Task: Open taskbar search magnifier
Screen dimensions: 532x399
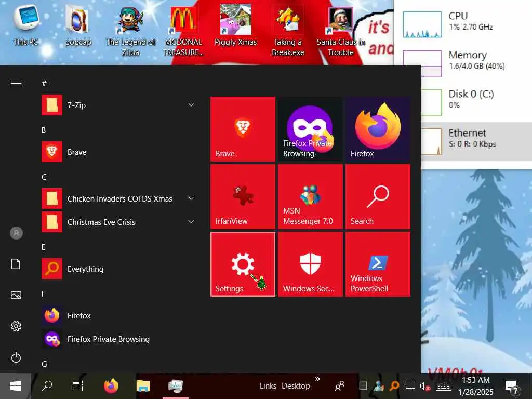Action: (47, 386)
